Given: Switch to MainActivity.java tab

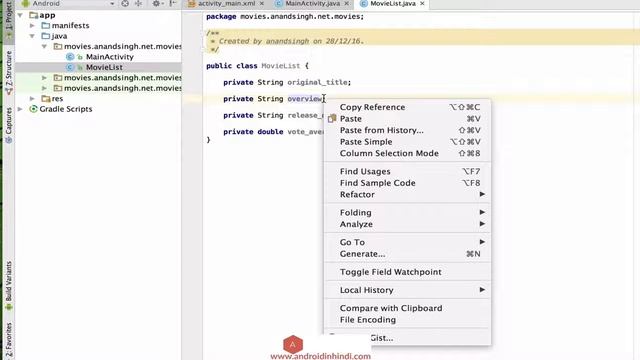Looking at the screenshot, I should [x=312, y=4].
